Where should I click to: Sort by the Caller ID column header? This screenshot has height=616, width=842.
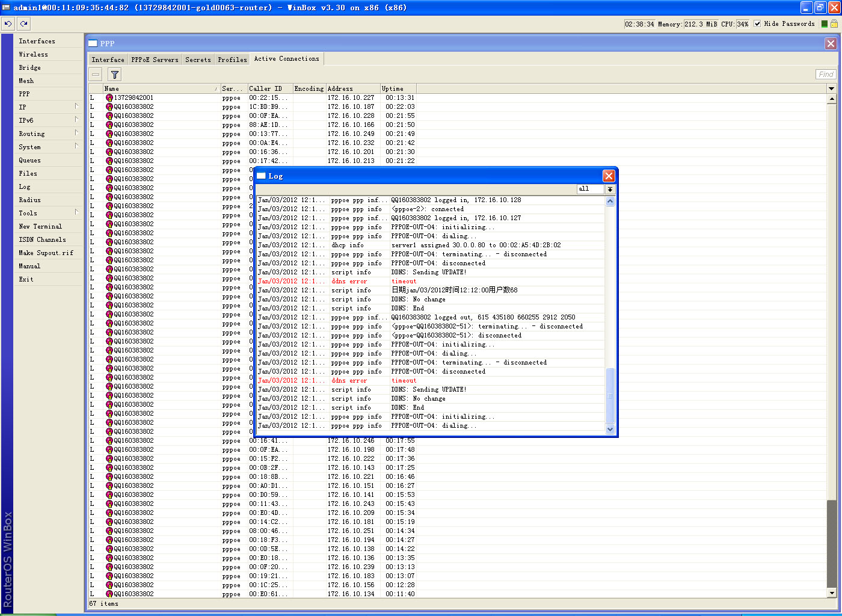pyautogui.click(x=270, y=88)
